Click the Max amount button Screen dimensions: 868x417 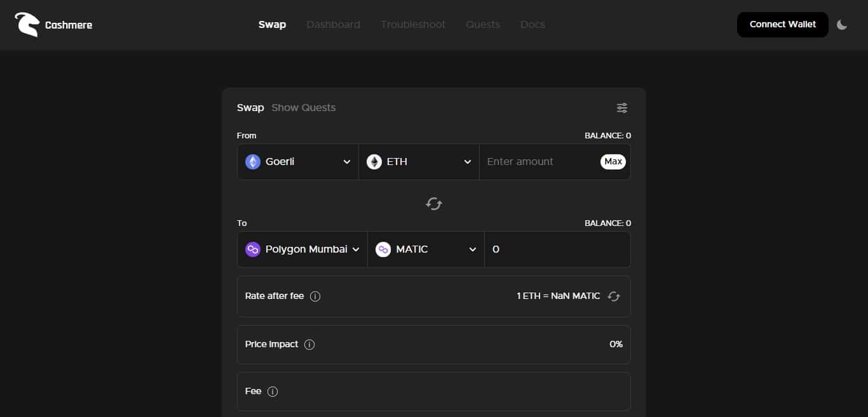(613, 162)
